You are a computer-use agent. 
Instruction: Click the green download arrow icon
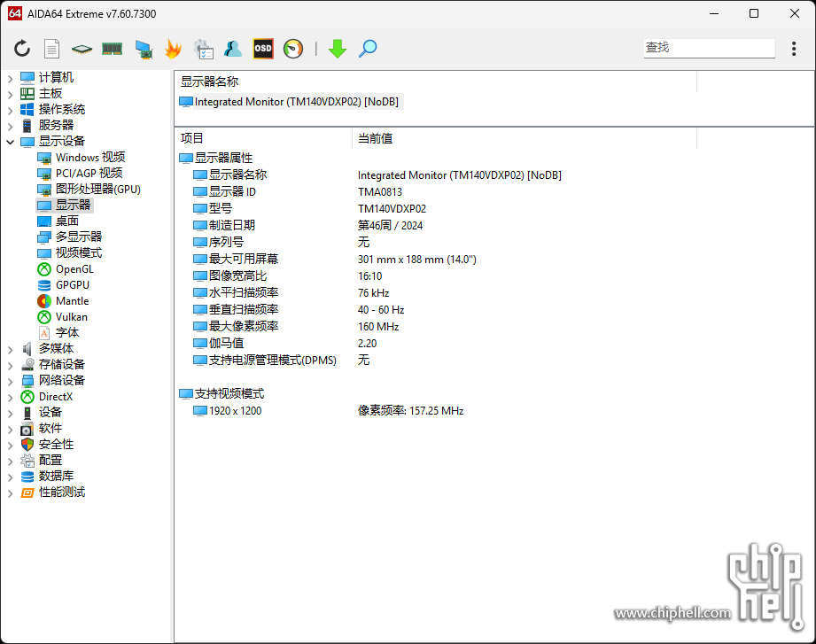[x=338, y=49]
